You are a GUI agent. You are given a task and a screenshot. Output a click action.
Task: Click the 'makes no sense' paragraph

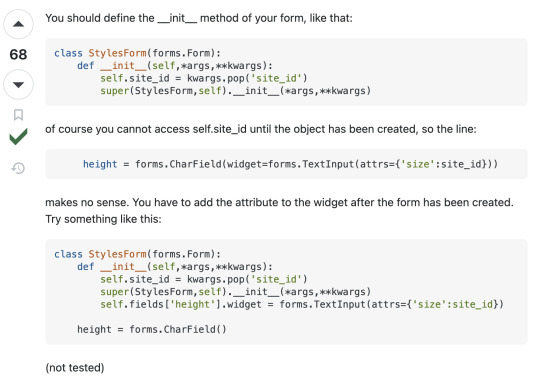pyautogui.click(x=279, y=202)
